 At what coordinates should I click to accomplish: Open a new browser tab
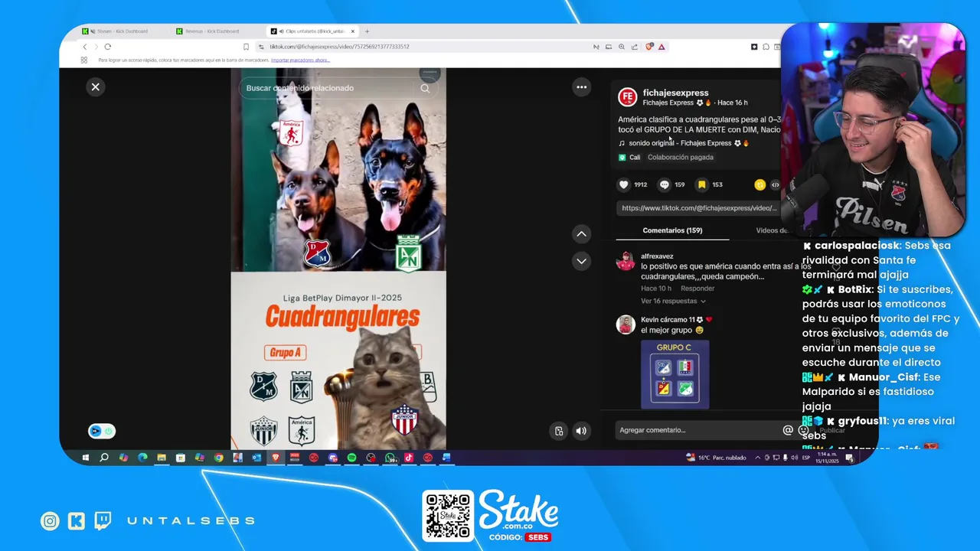click(x=367, y=31)
